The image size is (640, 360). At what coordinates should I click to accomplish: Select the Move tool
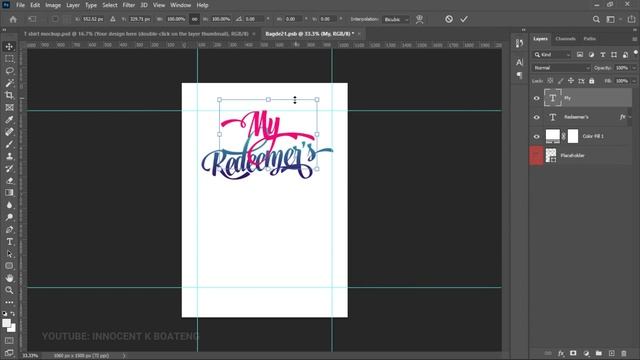point(9,47)
